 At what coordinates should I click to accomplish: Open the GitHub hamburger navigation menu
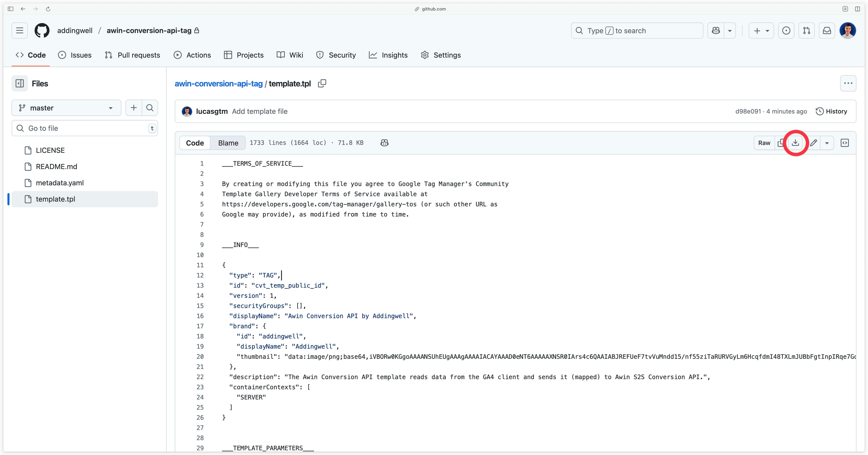pyautogui.click(x=19, y=31)
